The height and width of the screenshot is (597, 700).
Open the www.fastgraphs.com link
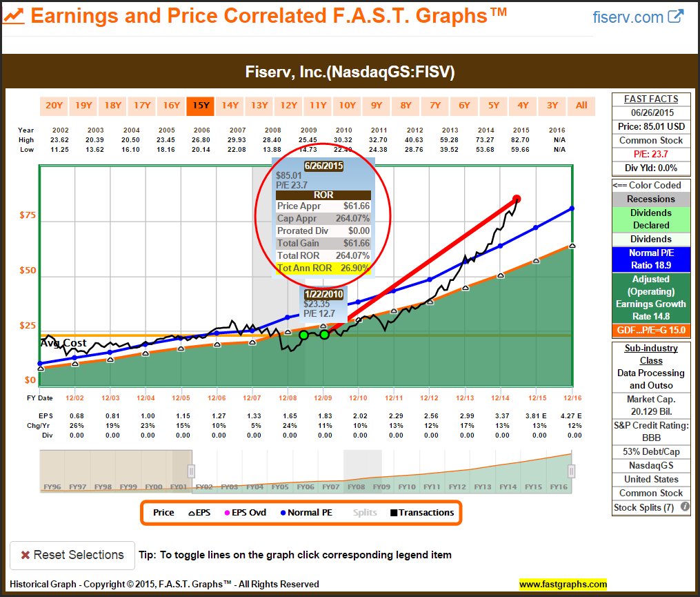pos(563,584)
